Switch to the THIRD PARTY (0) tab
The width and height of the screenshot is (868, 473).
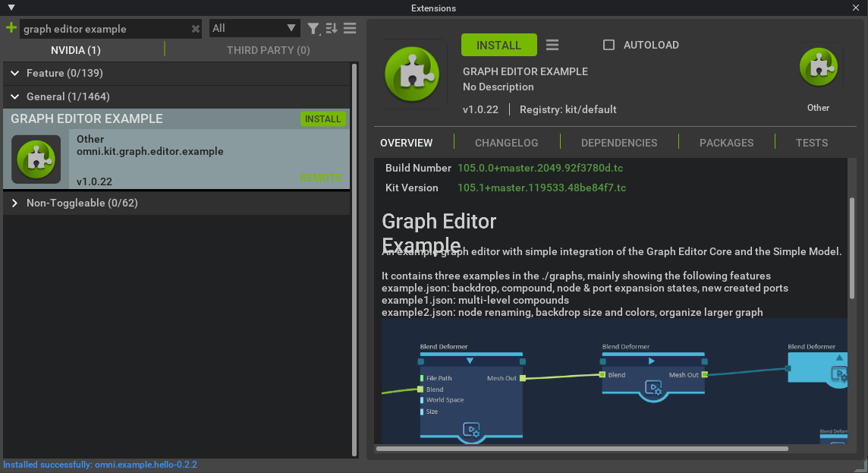click(x=268, y=50)
